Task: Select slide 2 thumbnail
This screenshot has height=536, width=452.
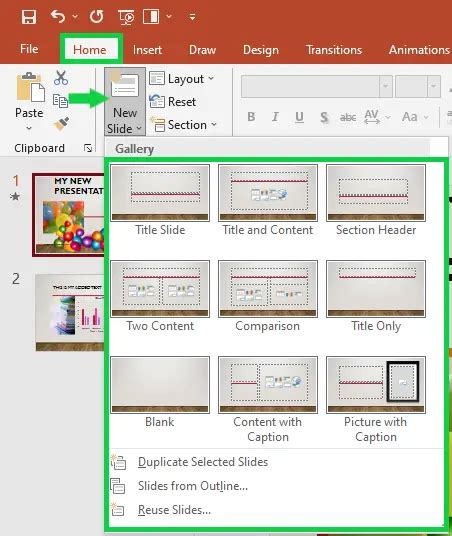Action: pyautogui.click(x=70, y=312)
